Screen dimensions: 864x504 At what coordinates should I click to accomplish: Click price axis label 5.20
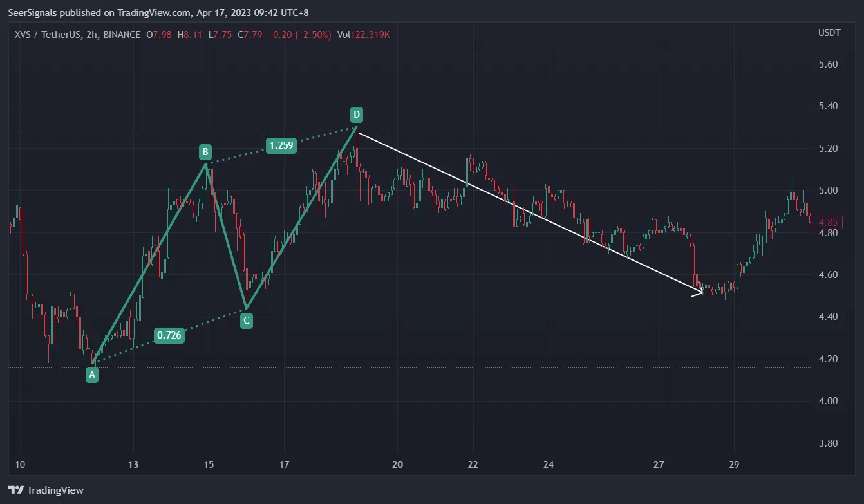pos(828,148)
